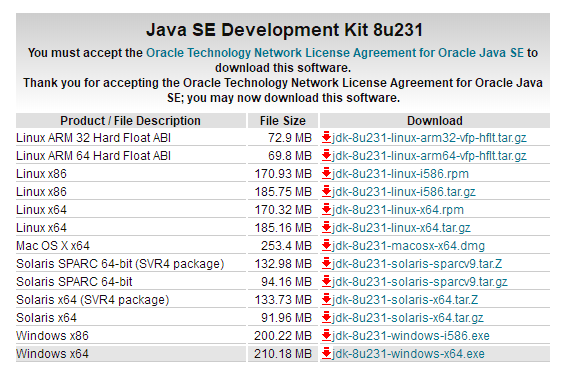Click red download icon for linux-x64.tar.gz
Screen dimensions: 568x372
coord(326,228)
